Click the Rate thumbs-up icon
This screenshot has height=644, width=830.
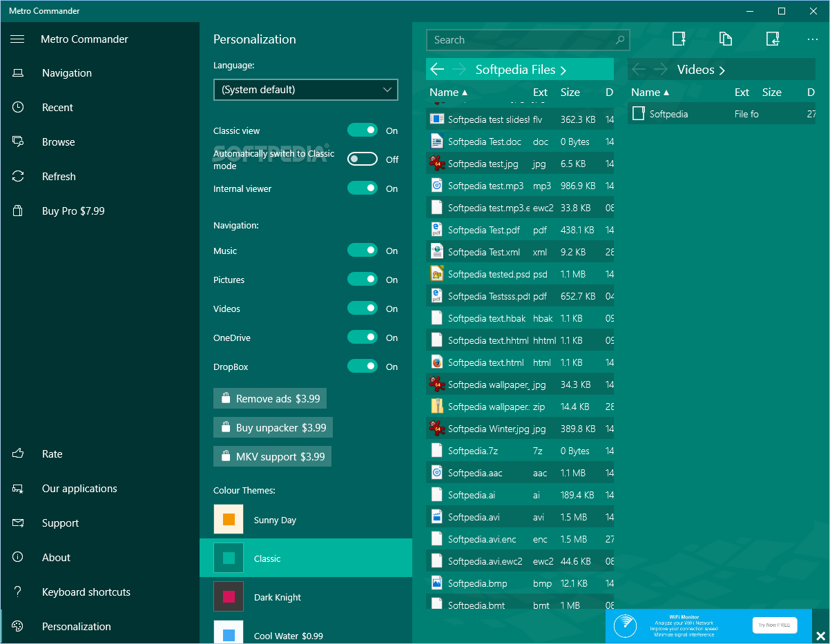pos(18,454)
